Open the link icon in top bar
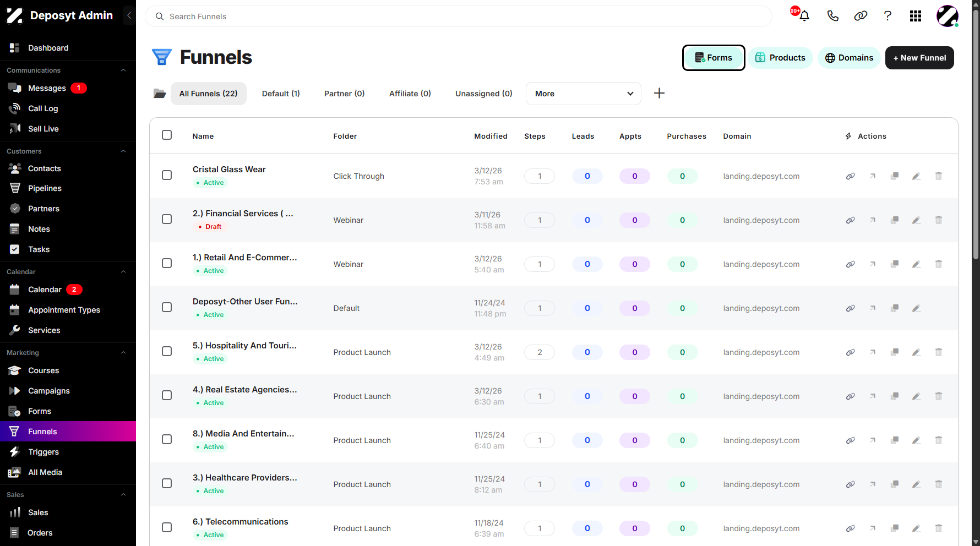The image size is (980, 546). click(861, 16)
